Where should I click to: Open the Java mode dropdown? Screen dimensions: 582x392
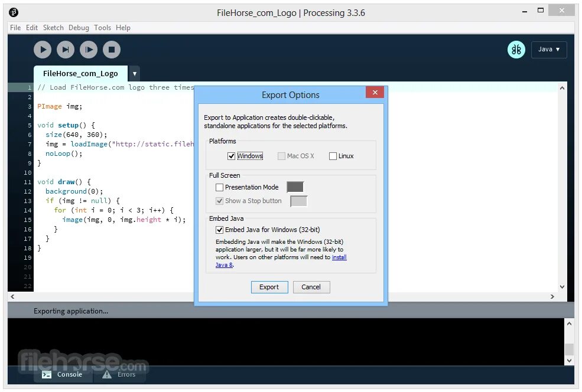pyautogui.click(x=549, y=50)
